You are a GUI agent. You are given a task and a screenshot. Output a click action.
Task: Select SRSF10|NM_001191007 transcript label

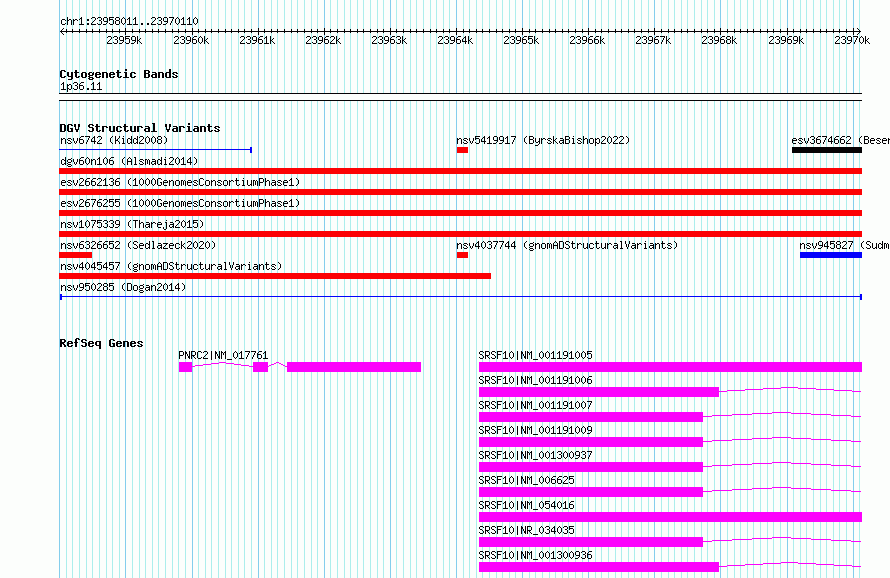[535, 405]
